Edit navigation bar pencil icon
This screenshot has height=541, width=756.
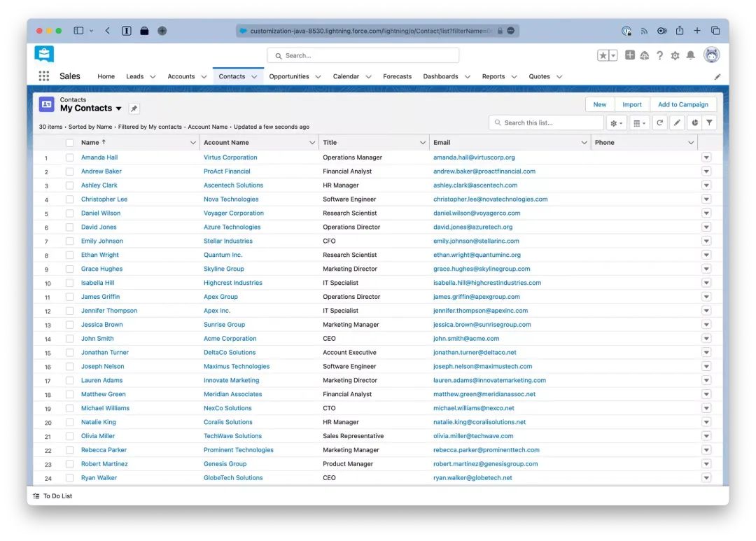[717, 77]
